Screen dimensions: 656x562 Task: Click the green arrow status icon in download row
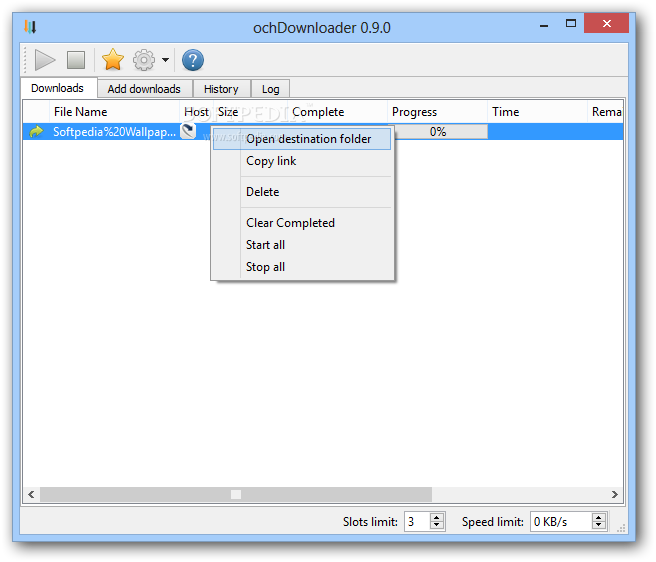[x=36, y=132]
